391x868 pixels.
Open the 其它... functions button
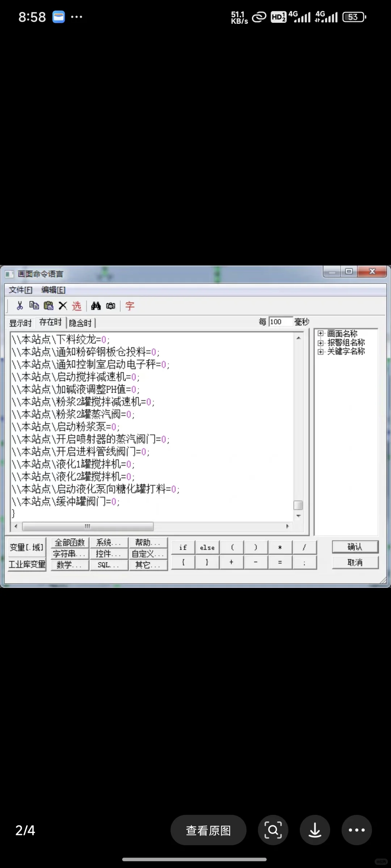(x=148, y=565)
